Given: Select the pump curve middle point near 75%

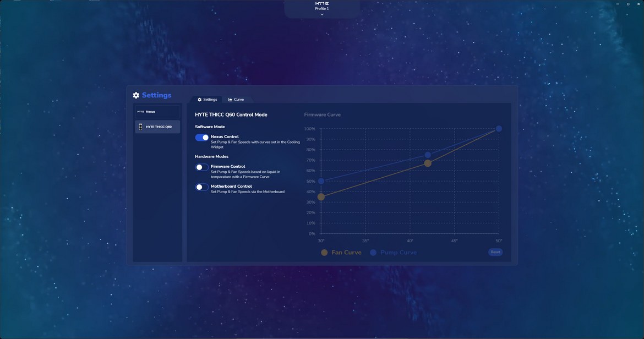Looking at the screenshot, I should [428, 155].
